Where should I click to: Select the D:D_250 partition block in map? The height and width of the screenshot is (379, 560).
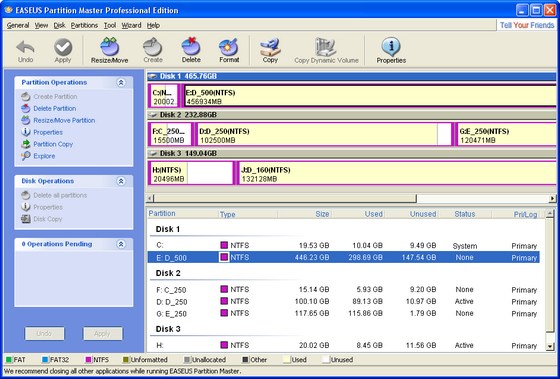click(x=323, y=134)
